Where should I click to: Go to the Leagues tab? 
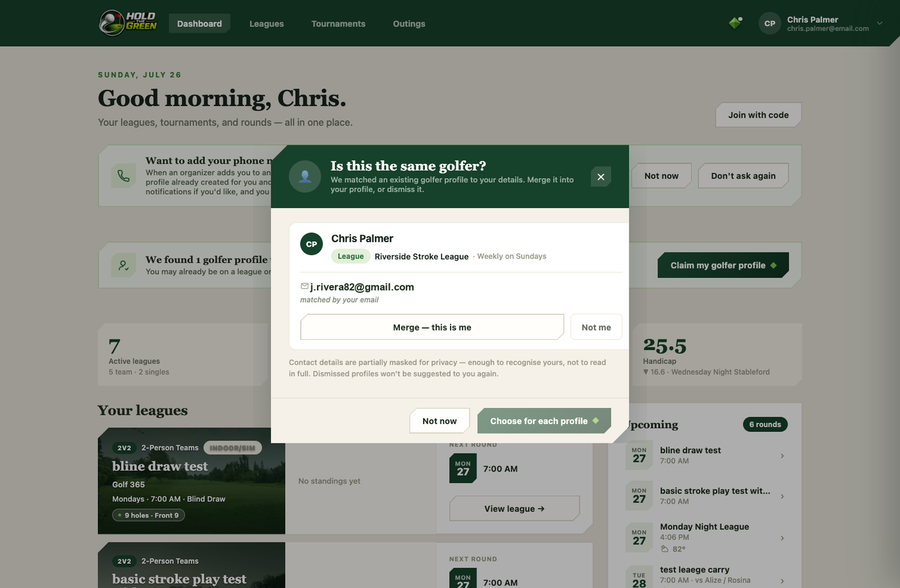click(x=266, y=24)
